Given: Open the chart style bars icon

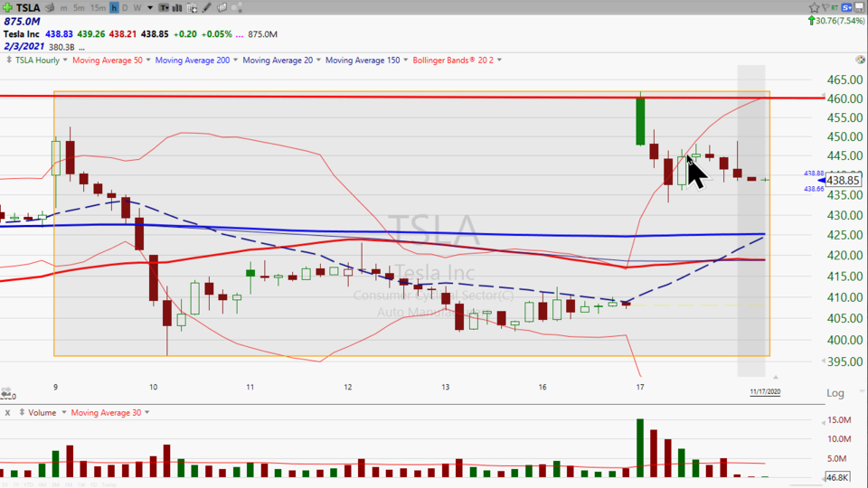Looking at the screenshot, I should [x=178, y=8].
